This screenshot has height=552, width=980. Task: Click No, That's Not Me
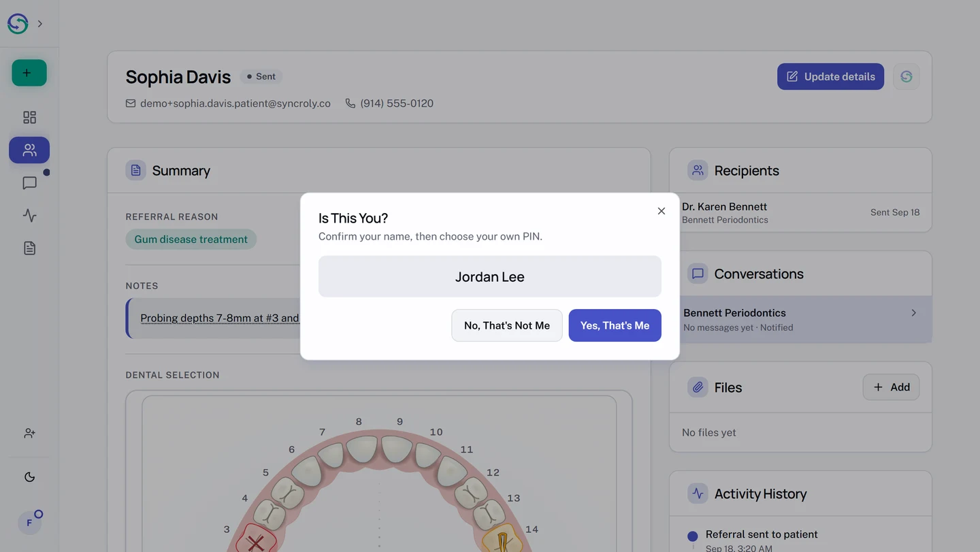click(507, 325)
